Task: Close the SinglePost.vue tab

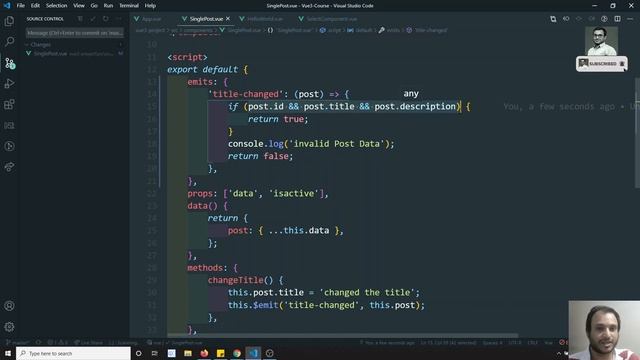Action: [228, 19]
